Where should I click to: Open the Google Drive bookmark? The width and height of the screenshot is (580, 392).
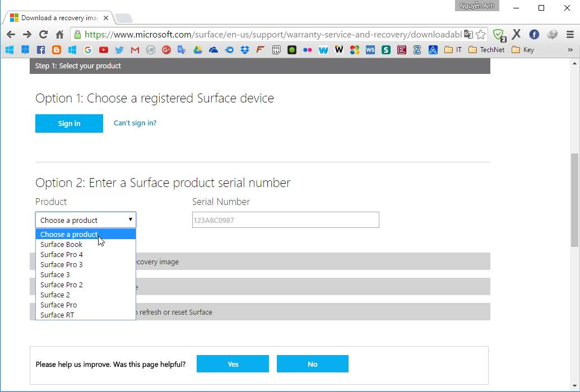(x=197, y=50)
